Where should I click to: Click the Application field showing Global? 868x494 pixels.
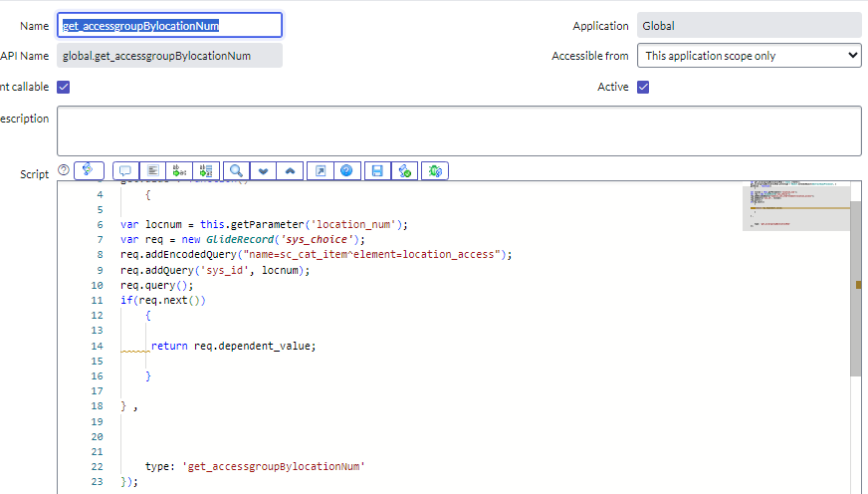pyautogui.click(x=749, y=26)
